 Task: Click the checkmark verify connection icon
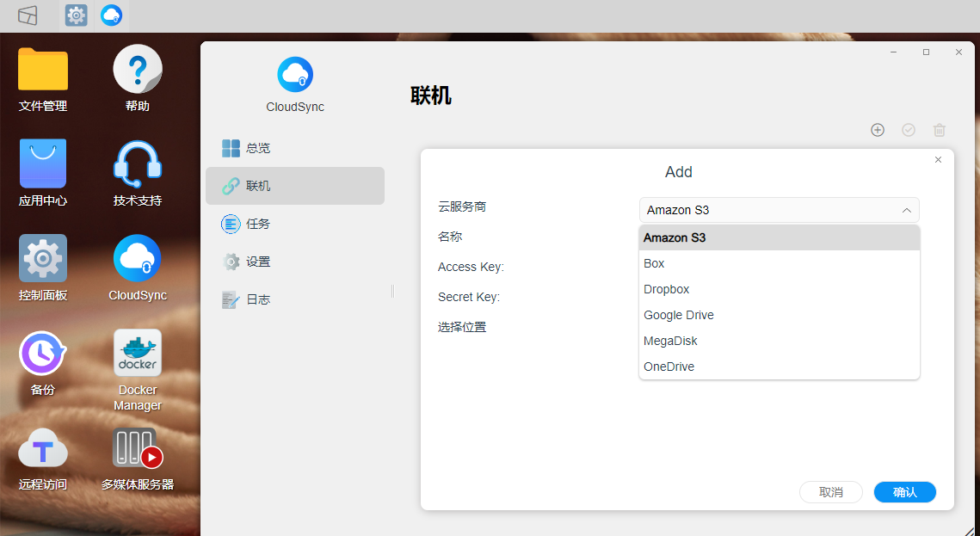pyautogui.click(x=908, y=130)
